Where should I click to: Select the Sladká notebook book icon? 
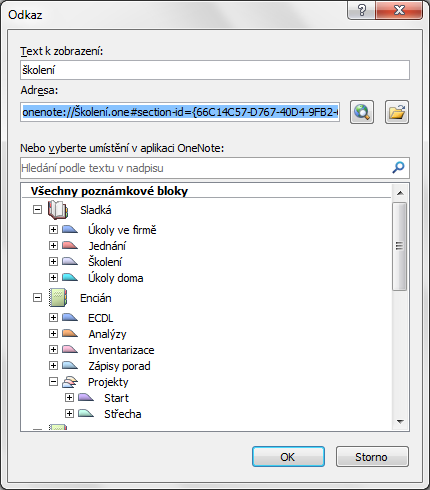click(58, 210)
